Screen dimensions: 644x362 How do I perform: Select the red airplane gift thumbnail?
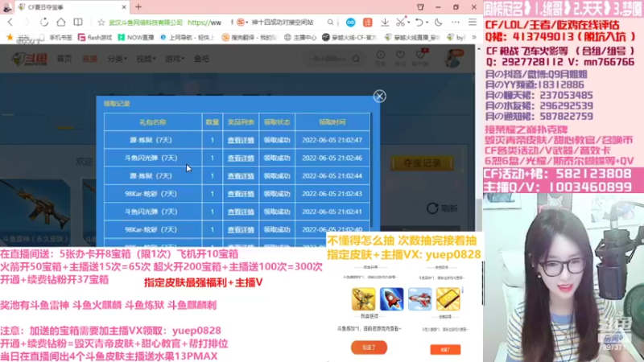419,298
